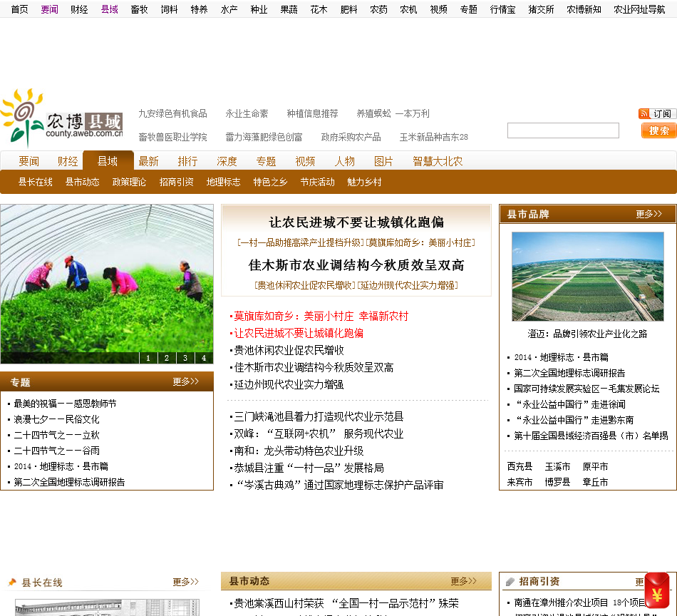677x616 pixels.
Task: Click 更多>> in 县市品牌 panel
Action: point(649,214)
